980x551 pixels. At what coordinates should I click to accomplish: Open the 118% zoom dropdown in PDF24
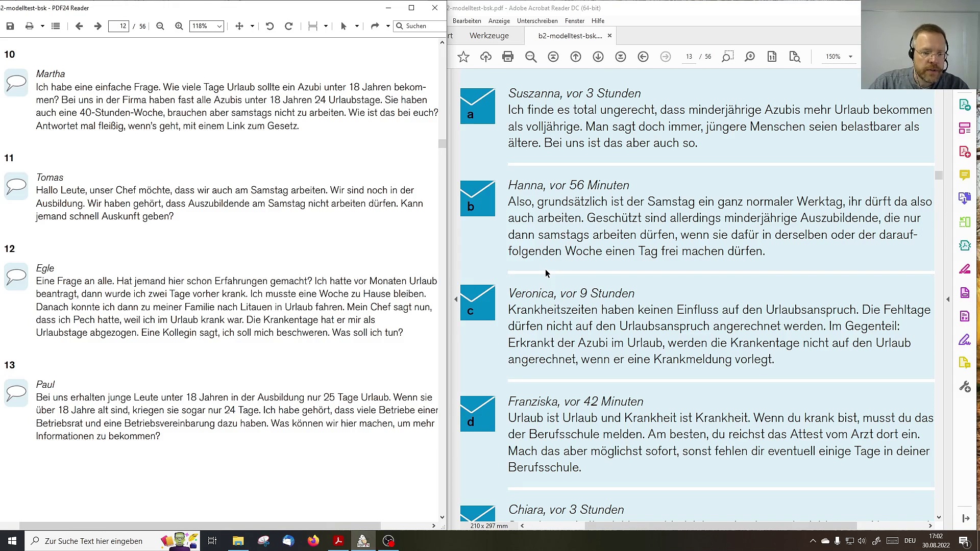[206, 26]
